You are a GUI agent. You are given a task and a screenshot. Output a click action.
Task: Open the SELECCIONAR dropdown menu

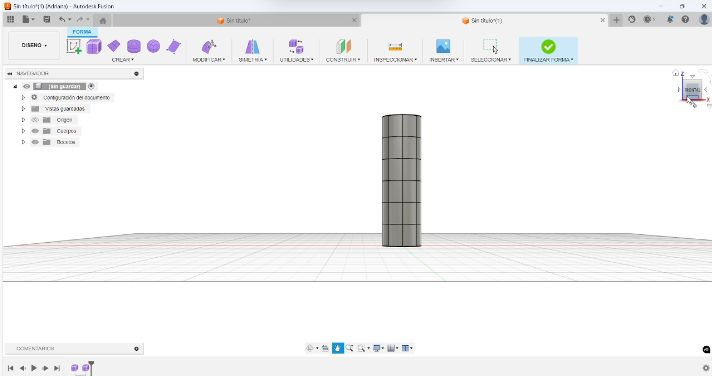(490, 60)
